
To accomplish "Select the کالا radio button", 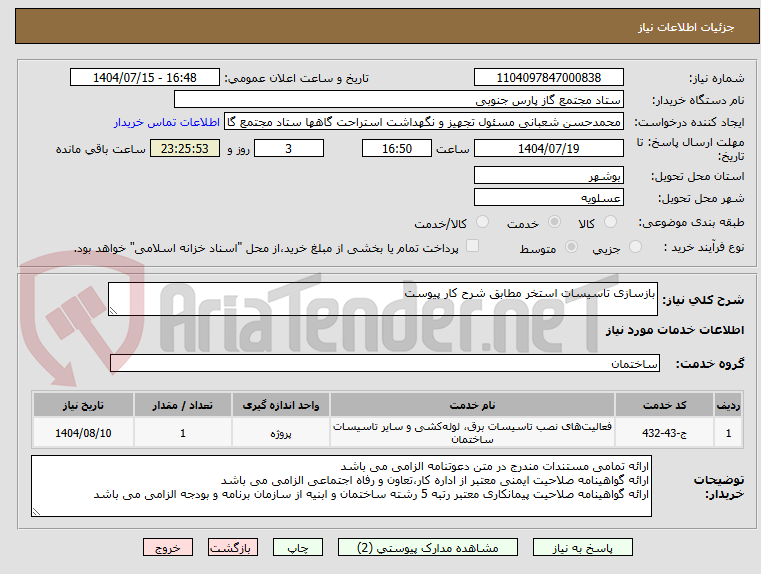I will pos(610,222).
